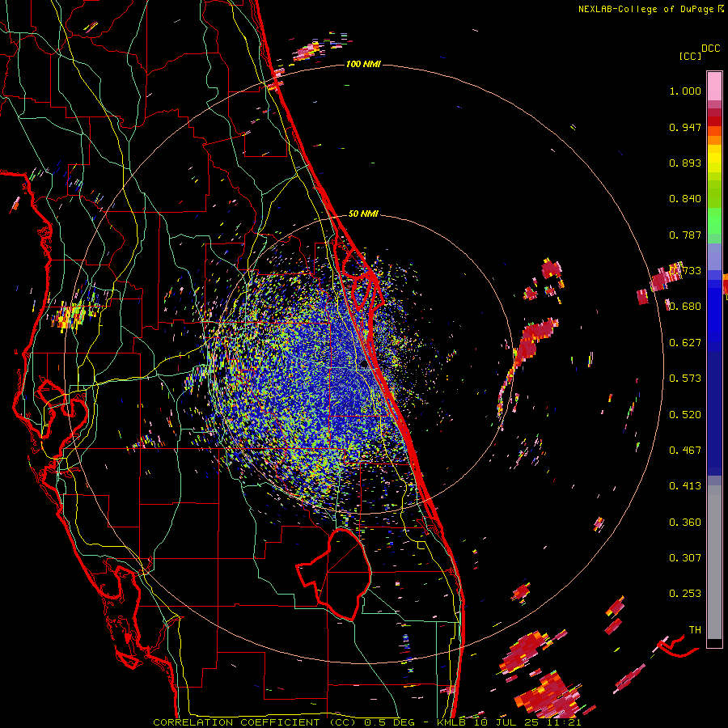The height and width of the screenshot is (728, 728).
Task: Click the "NEXLAB-College of DuPage" header text
Action: tap(645, 9)
